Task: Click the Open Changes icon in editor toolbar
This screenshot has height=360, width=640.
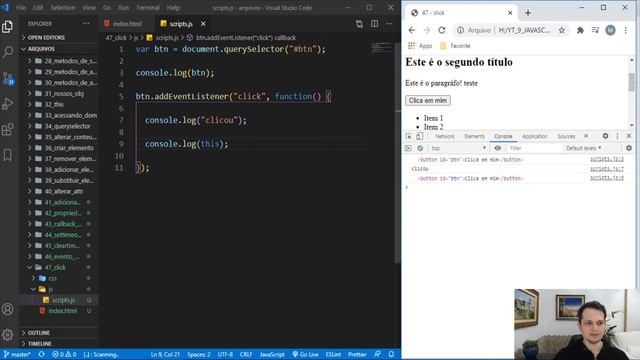Action: point(359,24)
